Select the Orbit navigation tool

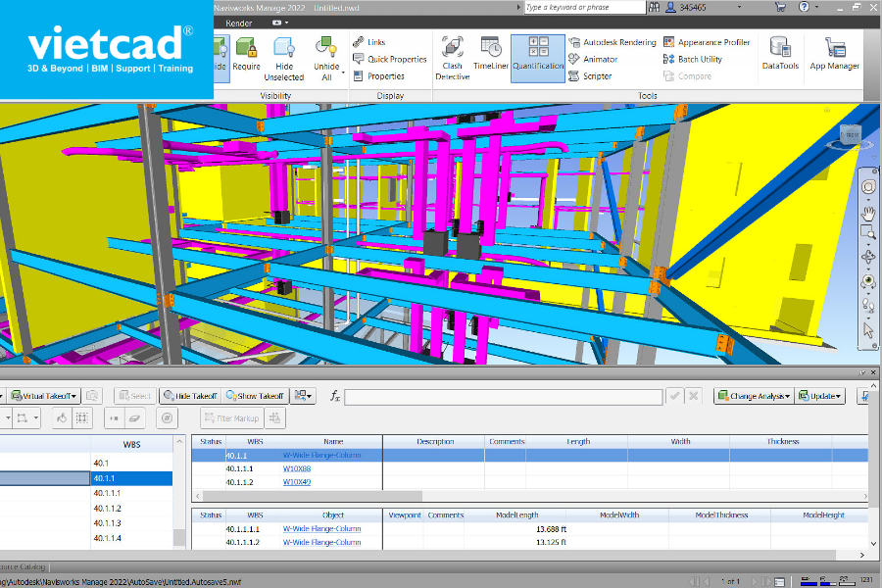(x=869, y=257)
